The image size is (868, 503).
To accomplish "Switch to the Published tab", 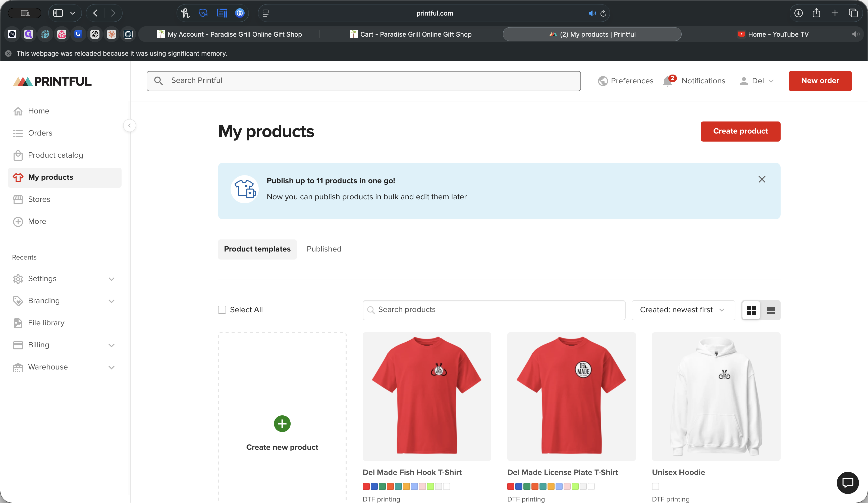I will (323, 249).
